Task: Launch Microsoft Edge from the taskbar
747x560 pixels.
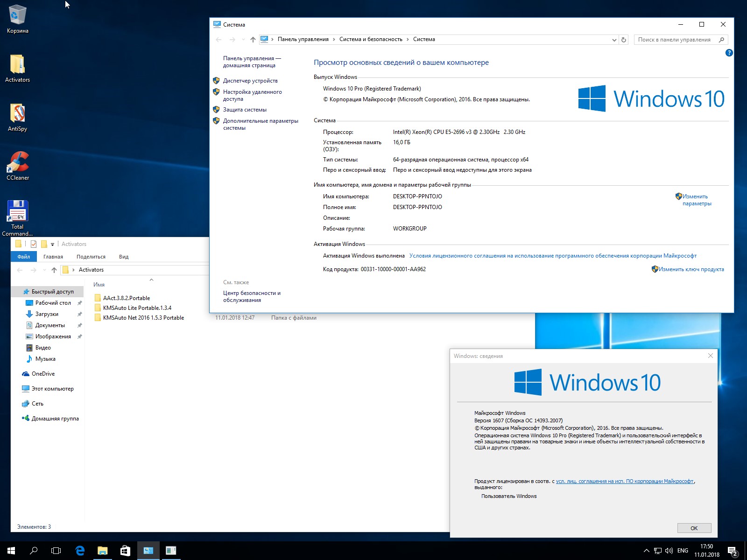Action: (x=80, y=551)
